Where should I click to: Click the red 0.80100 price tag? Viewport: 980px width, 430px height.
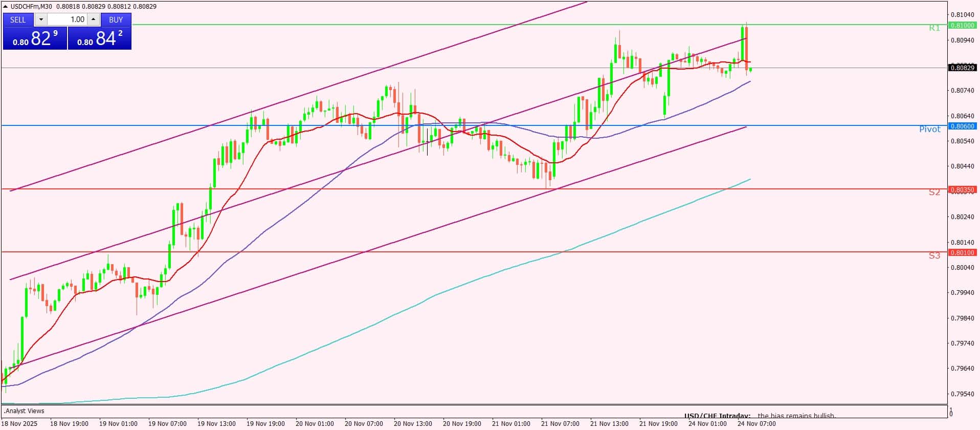click(962, 252)
